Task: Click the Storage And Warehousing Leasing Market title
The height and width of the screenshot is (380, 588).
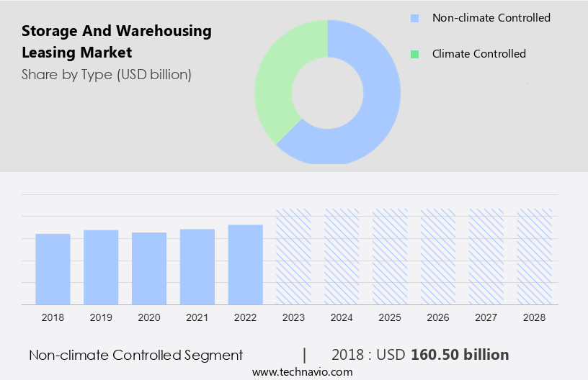Action: coord(117,42)
